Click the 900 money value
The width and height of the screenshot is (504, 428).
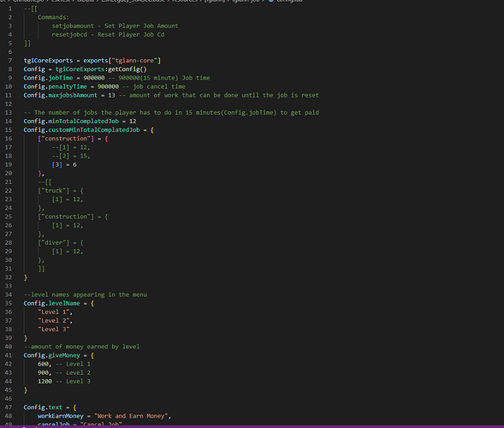43,373
